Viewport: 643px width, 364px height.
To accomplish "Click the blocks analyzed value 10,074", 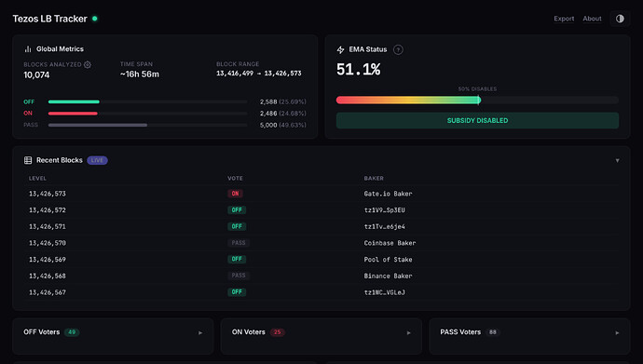I will click(36, 74).
